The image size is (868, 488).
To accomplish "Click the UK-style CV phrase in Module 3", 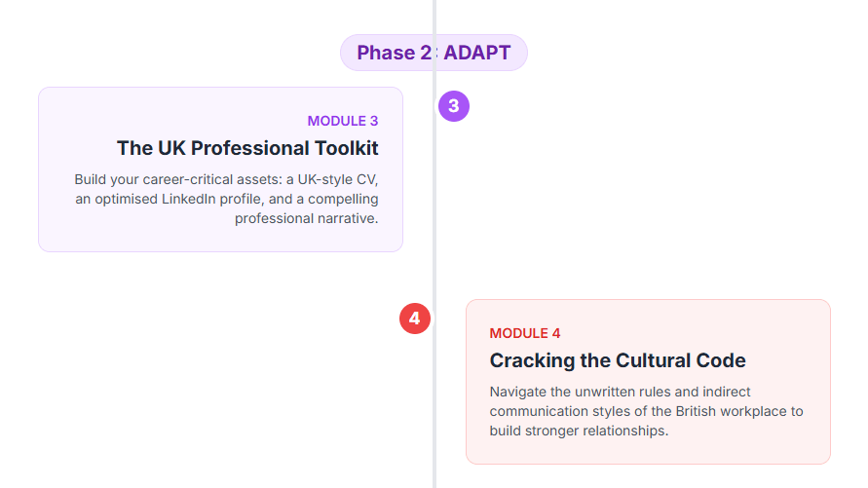I will click(331, 179).
